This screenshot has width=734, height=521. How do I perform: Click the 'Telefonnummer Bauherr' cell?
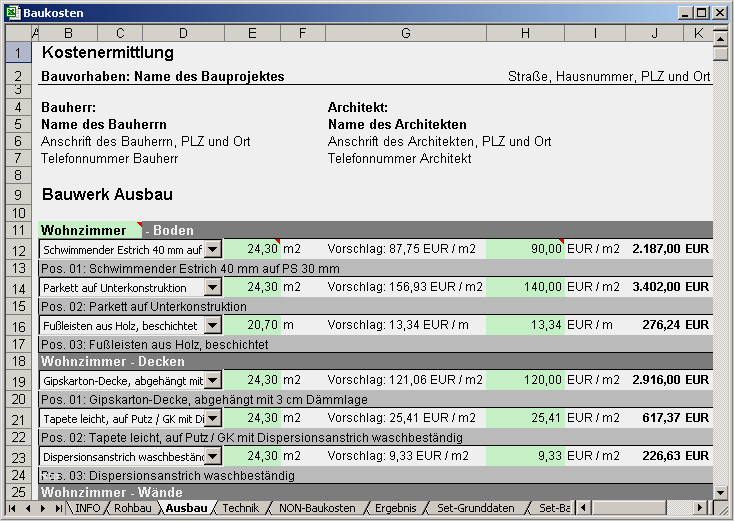pyautogui.click(x=110, y=158)
